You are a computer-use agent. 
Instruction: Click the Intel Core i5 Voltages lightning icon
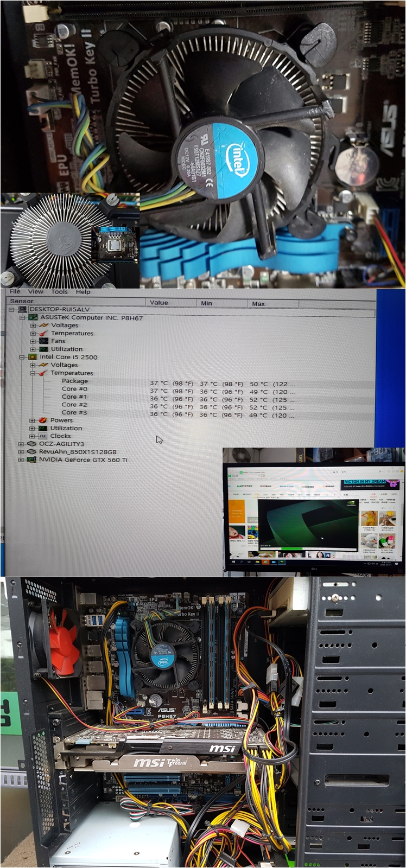point(43,365)
